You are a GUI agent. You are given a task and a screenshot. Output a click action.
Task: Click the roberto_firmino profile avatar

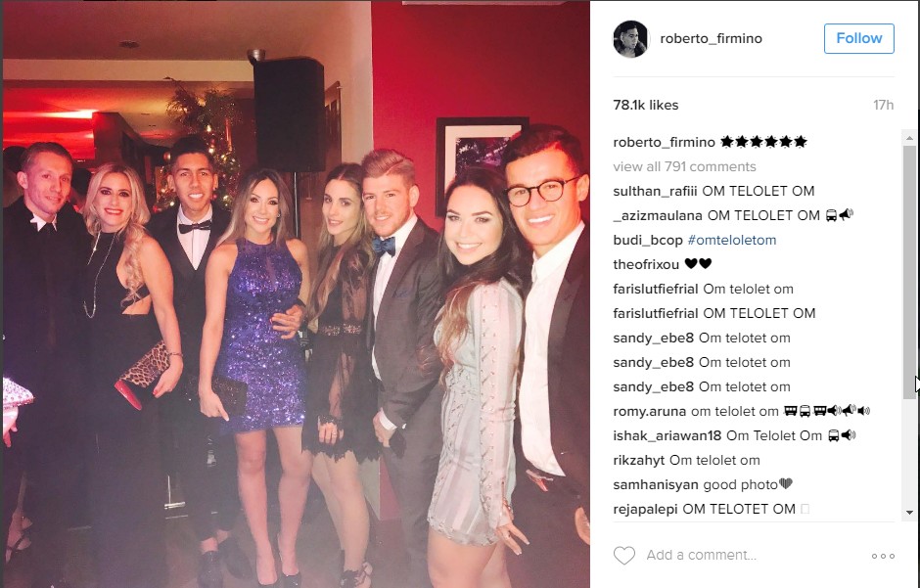click(630, 39)
